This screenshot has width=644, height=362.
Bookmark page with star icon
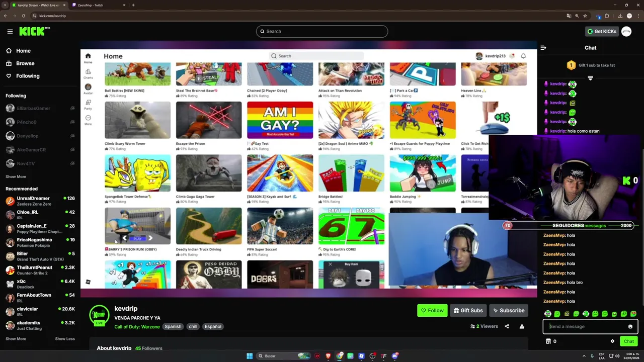coord(585,16)
